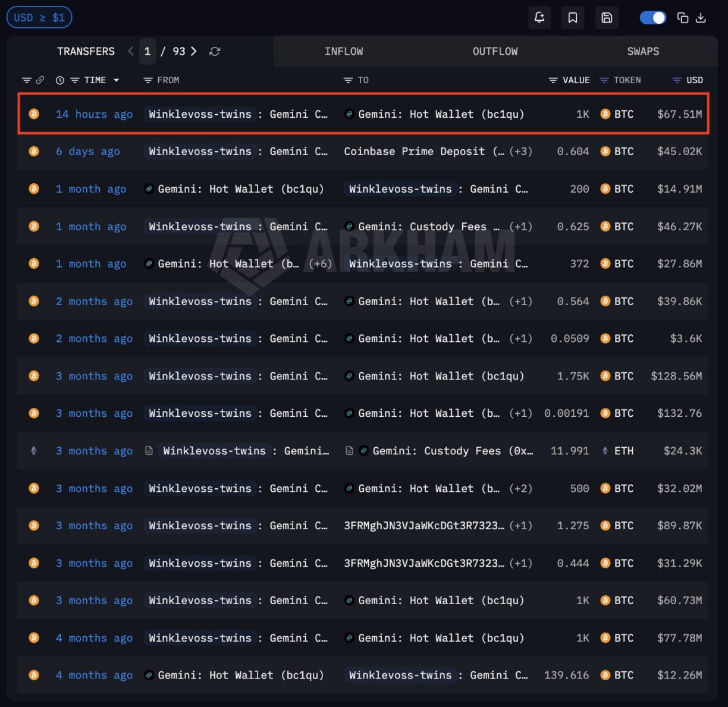Open the TIME sort dropdown arrow

coord(116,80)
